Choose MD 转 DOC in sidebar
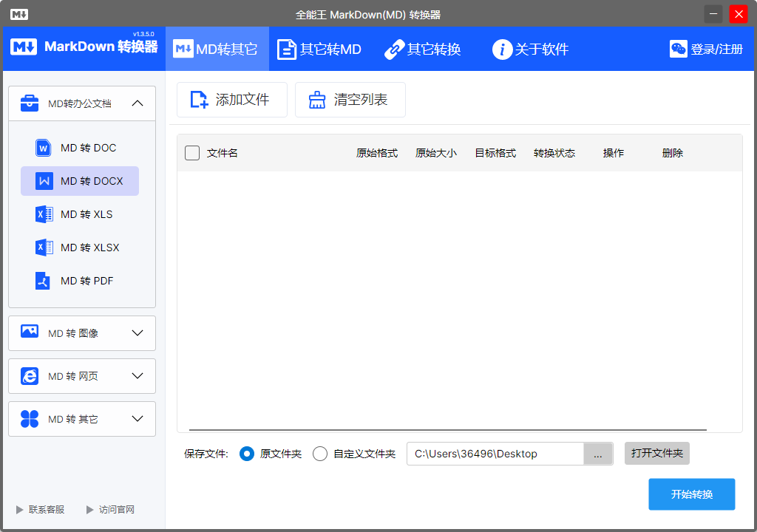This screenshot has width=757, height=532. (80, 148)
